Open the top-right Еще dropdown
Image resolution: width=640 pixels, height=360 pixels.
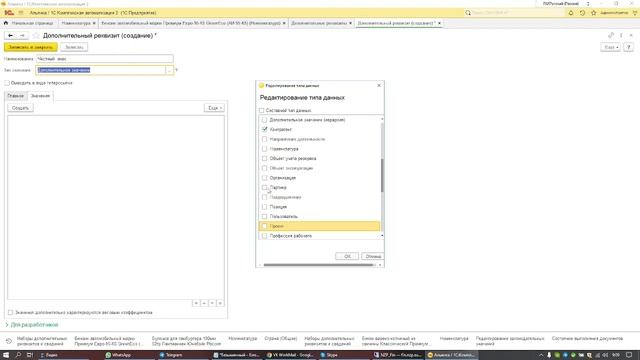coord(611,47)
